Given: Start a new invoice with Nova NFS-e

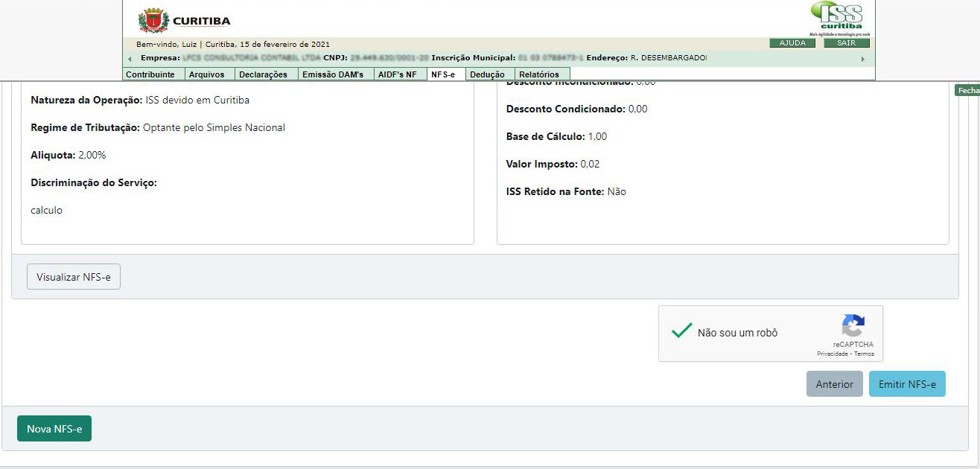Looking at the screenshot, I should [x=54, y=429].
